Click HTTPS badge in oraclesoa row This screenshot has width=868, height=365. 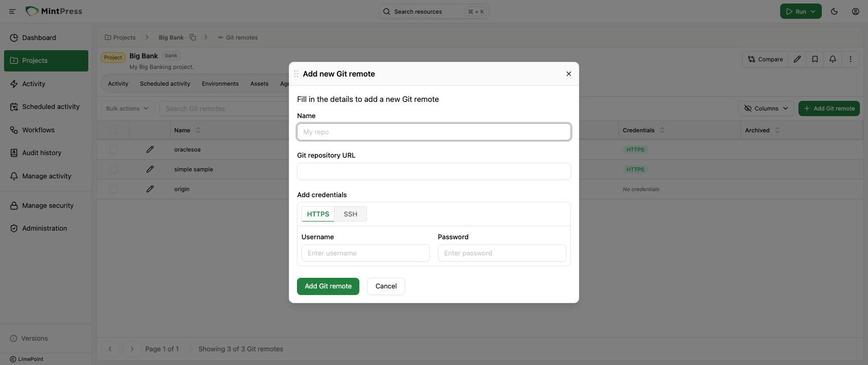tap(635, 150)
